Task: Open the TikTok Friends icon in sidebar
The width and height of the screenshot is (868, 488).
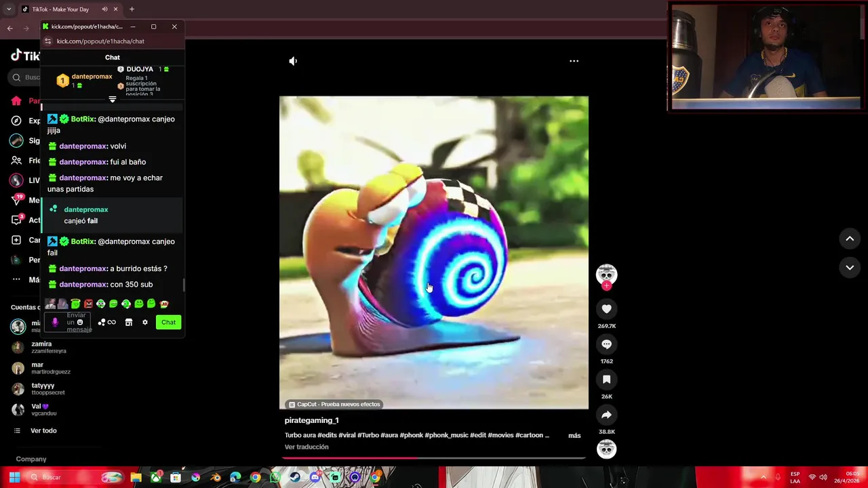Action: tap(16, 161)
